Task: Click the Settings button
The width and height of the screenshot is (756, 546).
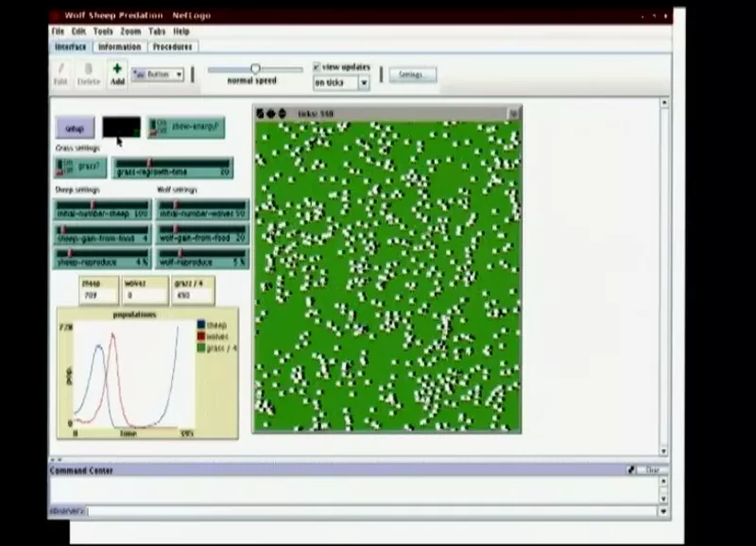Action: [x=411, y=75]
